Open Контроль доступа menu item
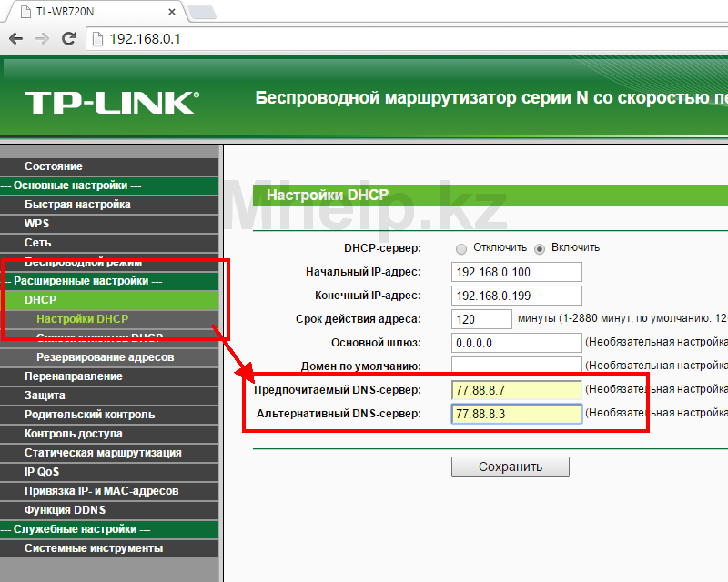This screenshot has height=582, width=728. 109,434
